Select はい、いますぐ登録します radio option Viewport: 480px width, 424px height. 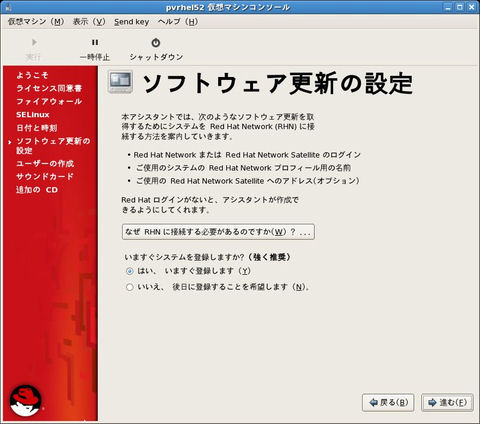click(x=130, y=271)
